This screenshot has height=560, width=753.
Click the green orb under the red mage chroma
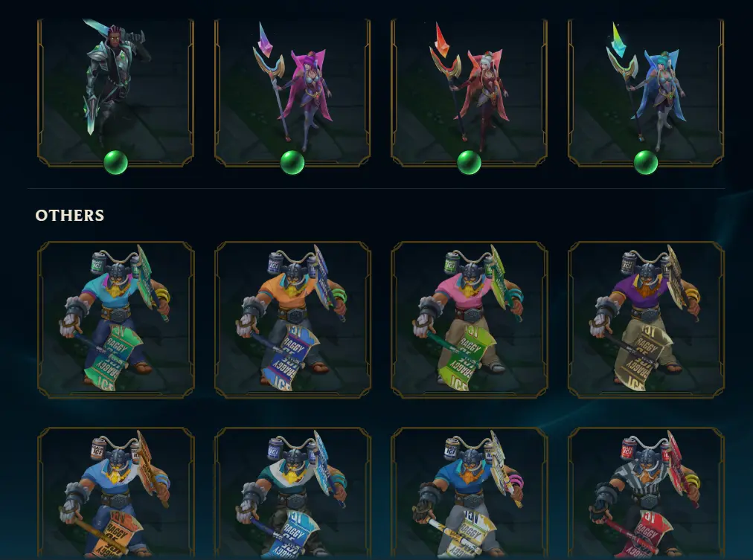(470, 162)
